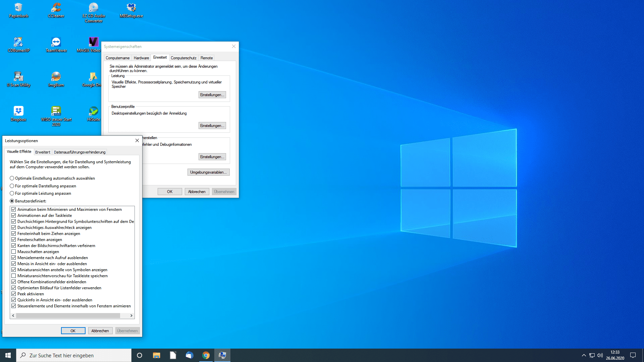
Task: Select the MAGIX Video desktop icon
Action: click(89, 45)
